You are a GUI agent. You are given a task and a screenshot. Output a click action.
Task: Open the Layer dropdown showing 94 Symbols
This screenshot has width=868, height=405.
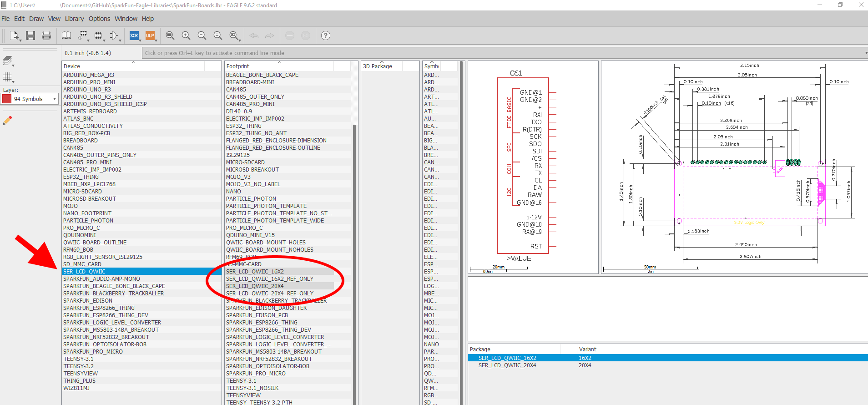click(x=30, y=99)
